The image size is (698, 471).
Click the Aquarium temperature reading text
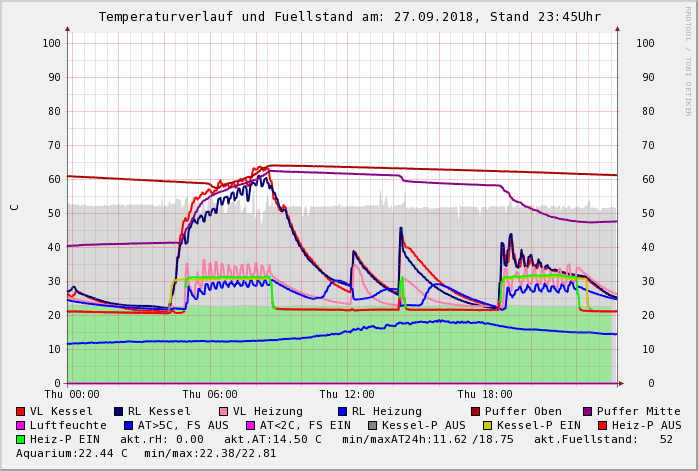(x=72, y=453)
